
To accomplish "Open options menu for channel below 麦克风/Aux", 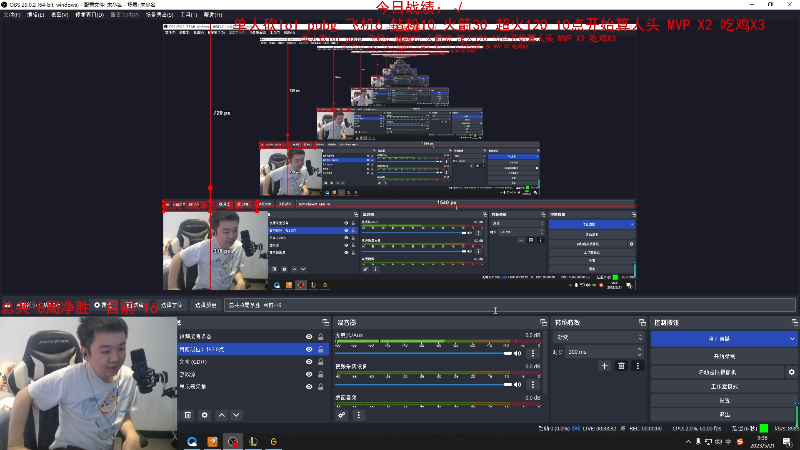I will click(533, 385).
